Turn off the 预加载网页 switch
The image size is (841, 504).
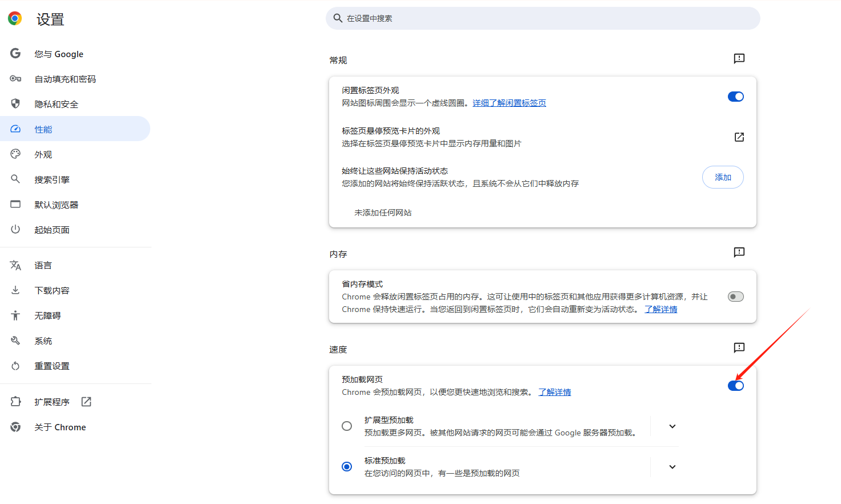pyautogui.click(x=735, y=386)
